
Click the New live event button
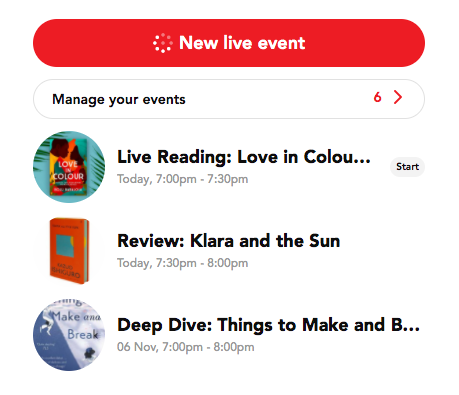click(x=229, y=43)
